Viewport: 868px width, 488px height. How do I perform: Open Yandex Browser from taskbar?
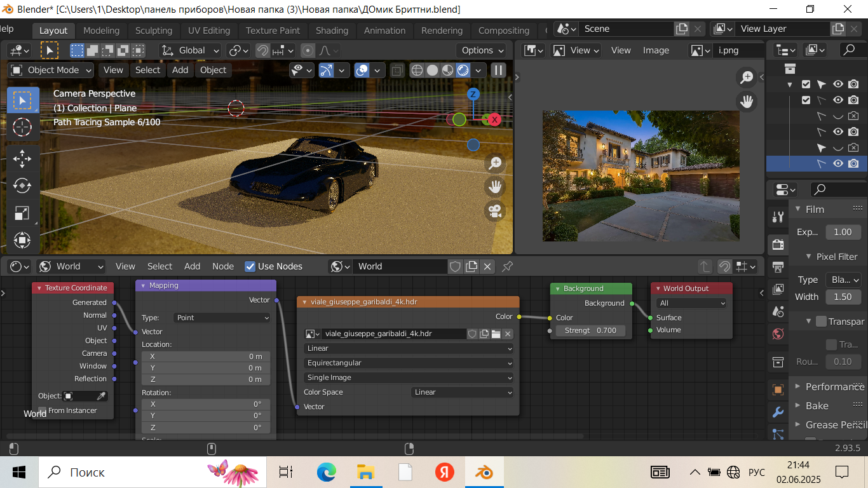coord(444,472)
